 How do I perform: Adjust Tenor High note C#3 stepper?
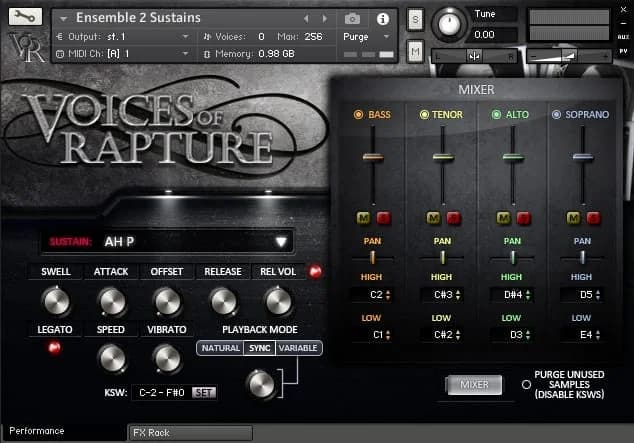click(458, 295)
